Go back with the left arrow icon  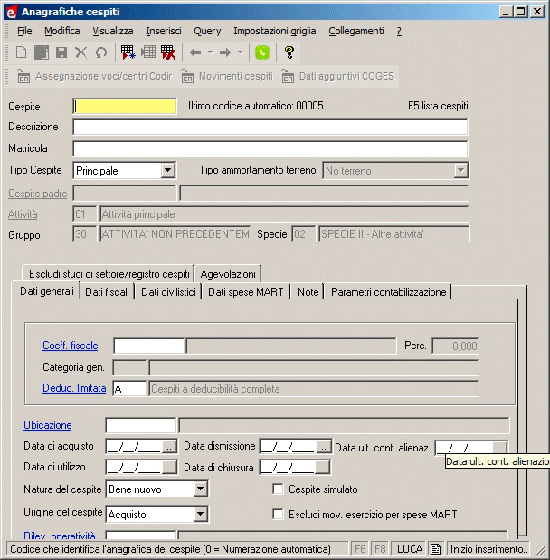click(195, 53)
